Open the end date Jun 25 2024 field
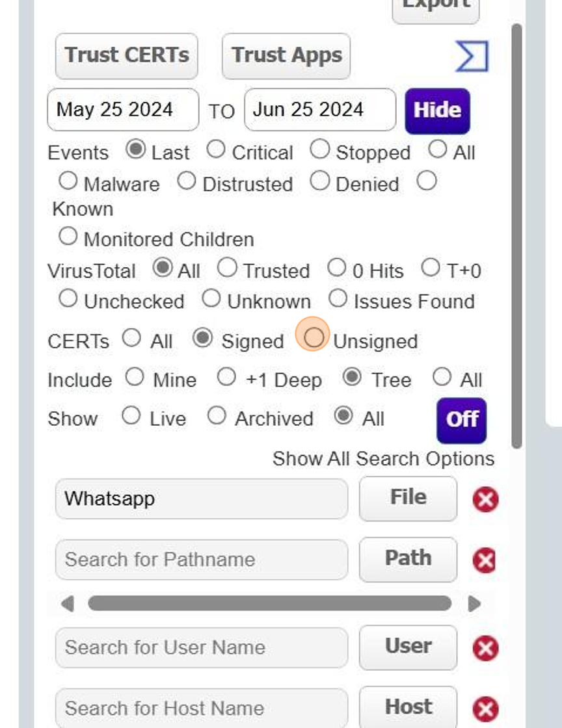 (319, 110)
